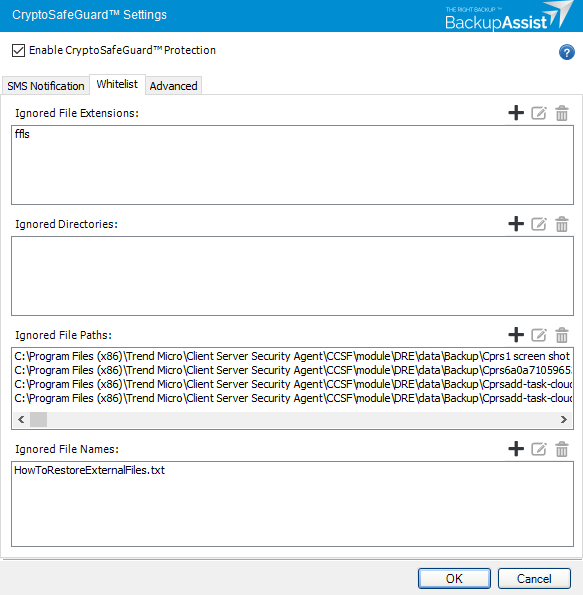The width and height of the screenshot is (583, 595).
Task: Add a new ignored file path
Action: coord(516,335)
